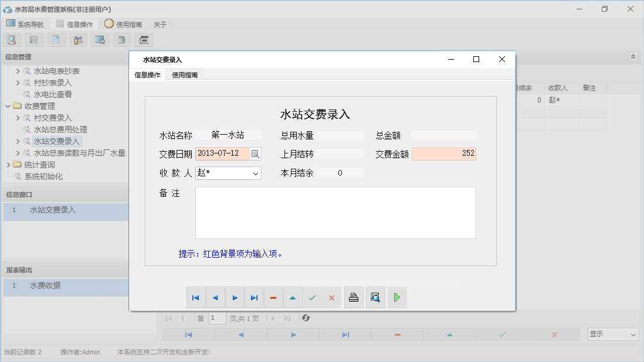Open the 交费日期 date picker calendar
This screenshot has height=362, width=644.
(x=255, y=152)
